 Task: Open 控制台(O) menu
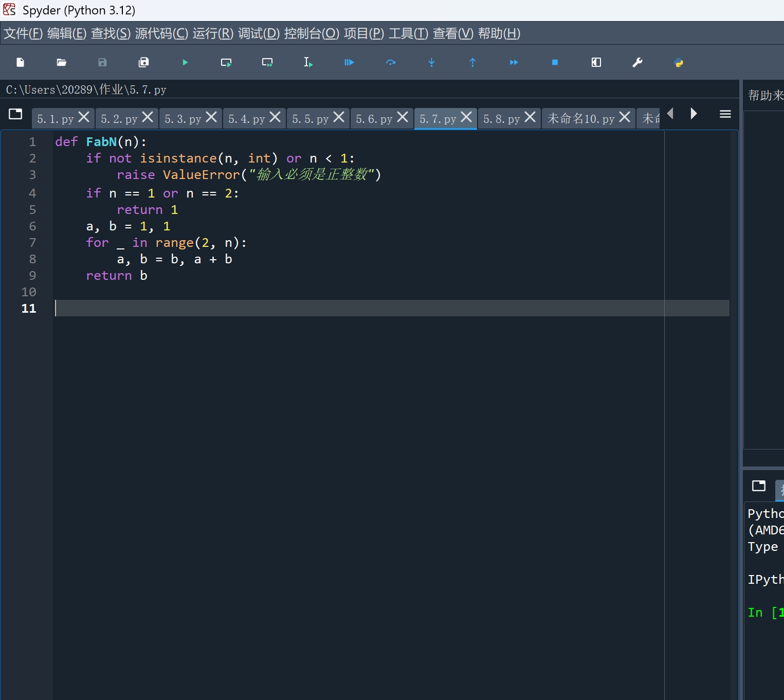[312, 33]
